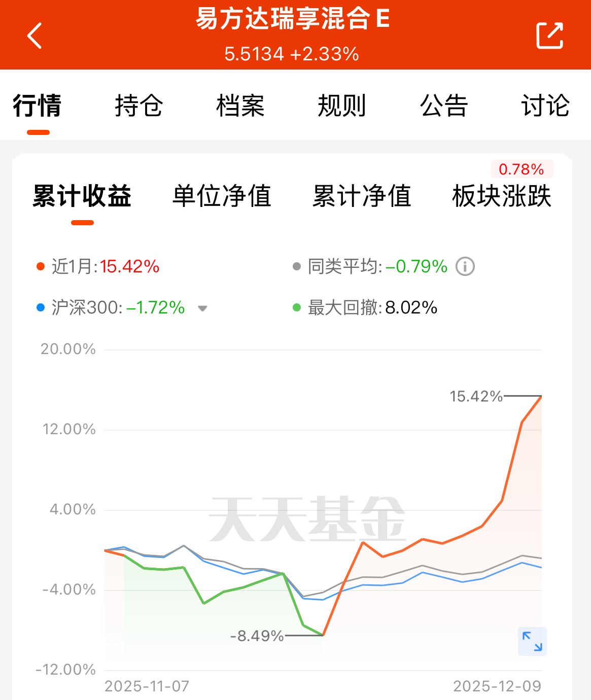591x700 pixels.
Task: Switch to the 持仓 tab
Action: [138, 106]
